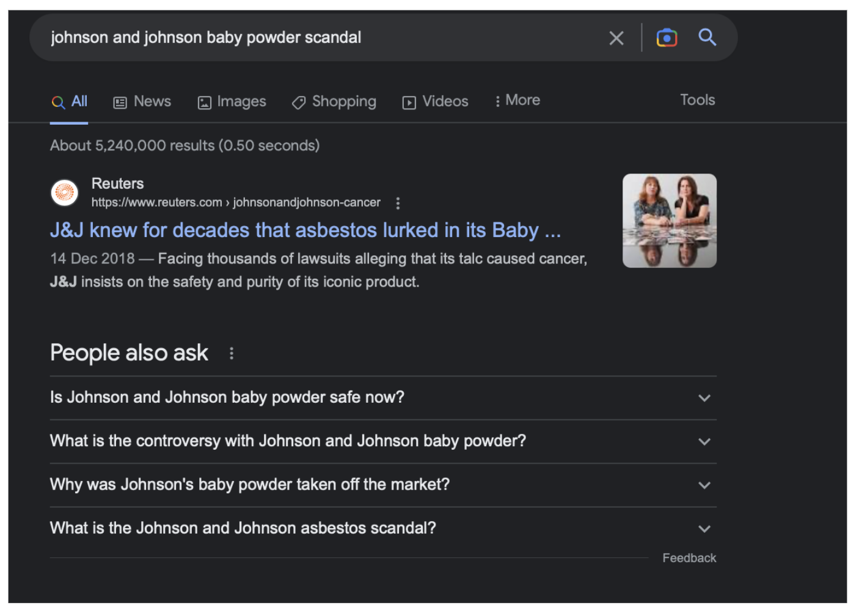Screen dimensions: 859x616
Task: Click the Shopping tag icon
Action: click(298, 102)
